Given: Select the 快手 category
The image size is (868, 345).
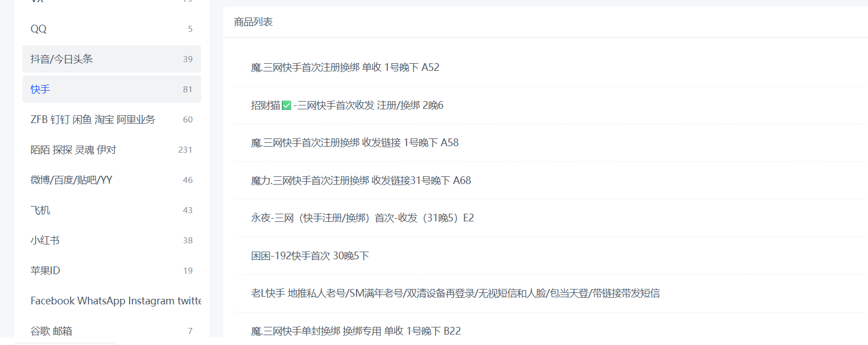Looking at the screenshot, I should pyautogui.click(x=112, y=89).
